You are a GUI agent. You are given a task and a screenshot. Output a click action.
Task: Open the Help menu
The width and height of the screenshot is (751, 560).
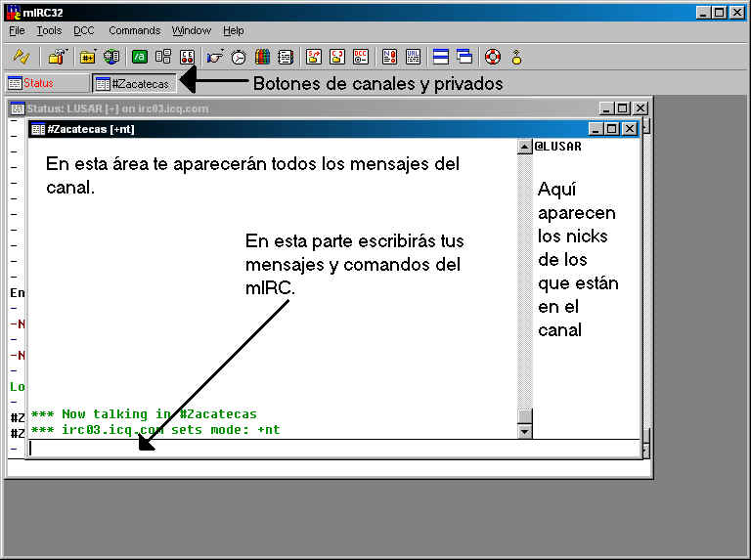click(x=234, y=30)
